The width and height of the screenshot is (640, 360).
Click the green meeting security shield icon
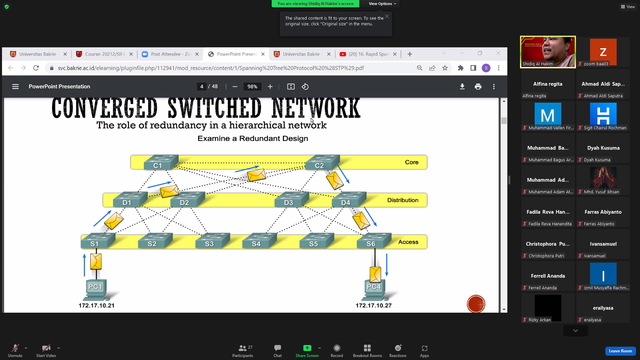[x=7, y=7]
